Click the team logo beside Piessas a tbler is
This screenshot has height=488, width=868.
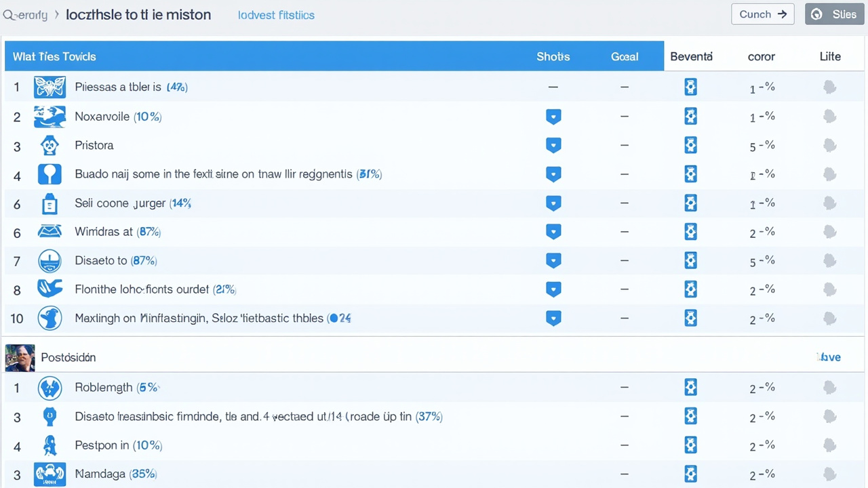tap(50, 87)
